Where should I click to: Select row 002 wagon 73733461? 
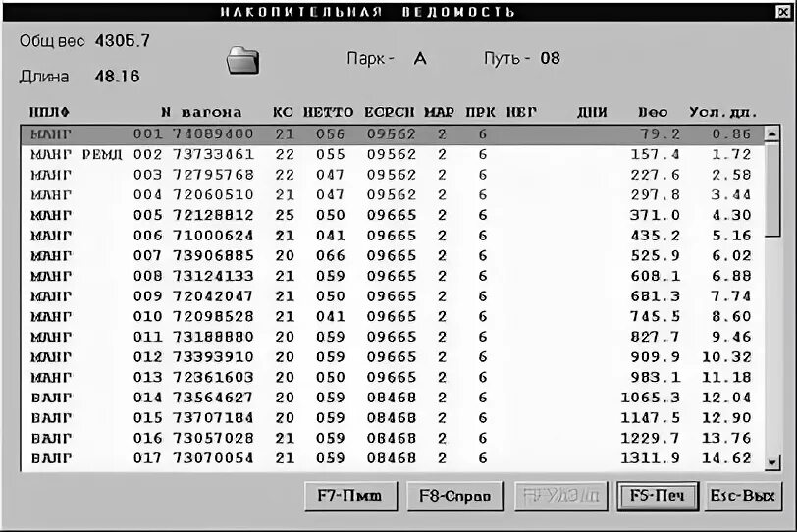click(x=393, y=154)
